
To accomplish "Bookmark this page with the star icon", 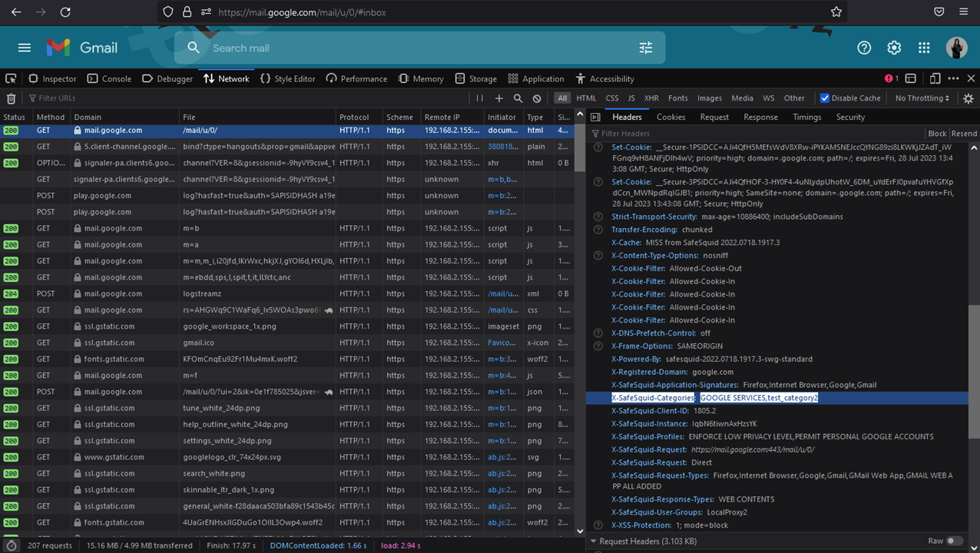I will pos(836,12).
